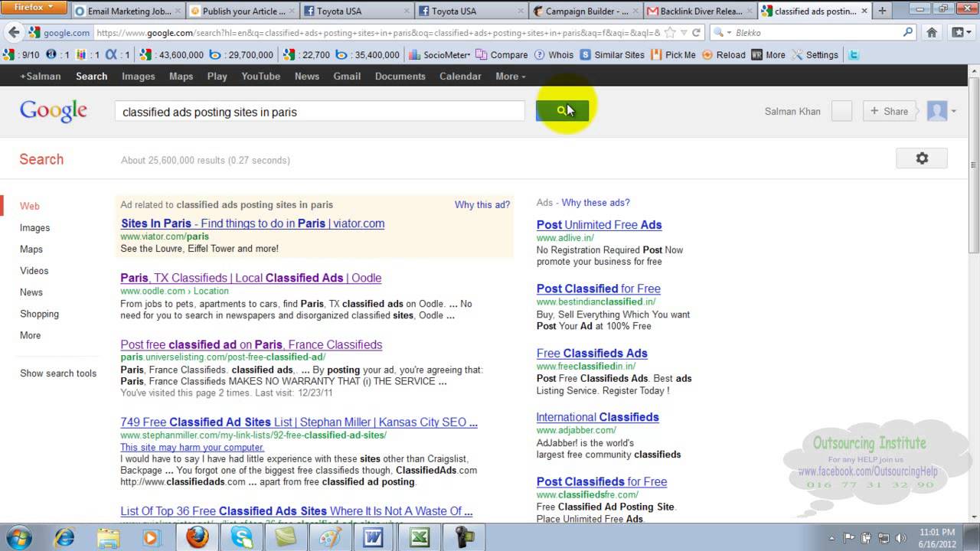The width and height of the screenshot is (980, 551).
Task: Open Microsoft Word from the taskbar
Action: [374, 537]
